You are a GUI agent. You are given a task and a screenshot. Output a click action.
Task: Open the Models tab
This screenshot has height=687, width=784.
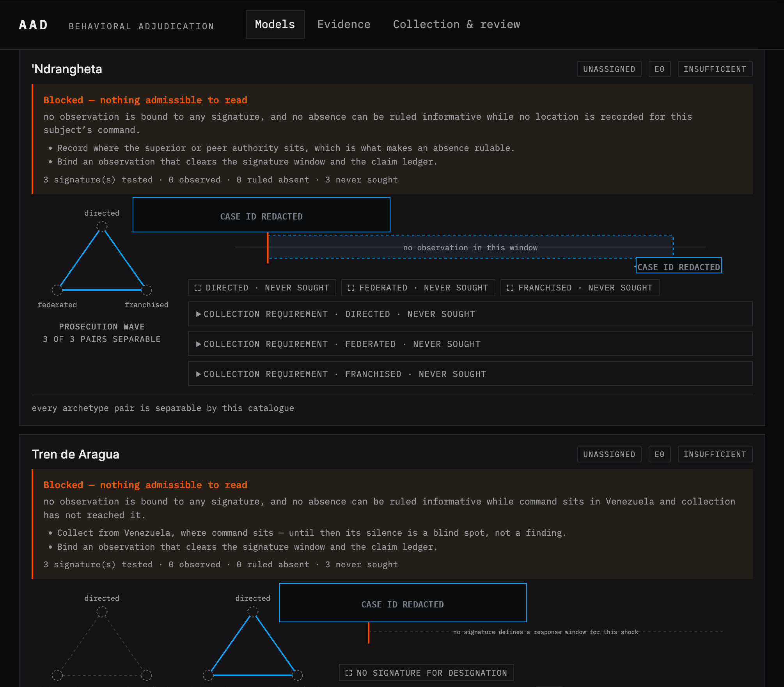click(x=275, y=25)
